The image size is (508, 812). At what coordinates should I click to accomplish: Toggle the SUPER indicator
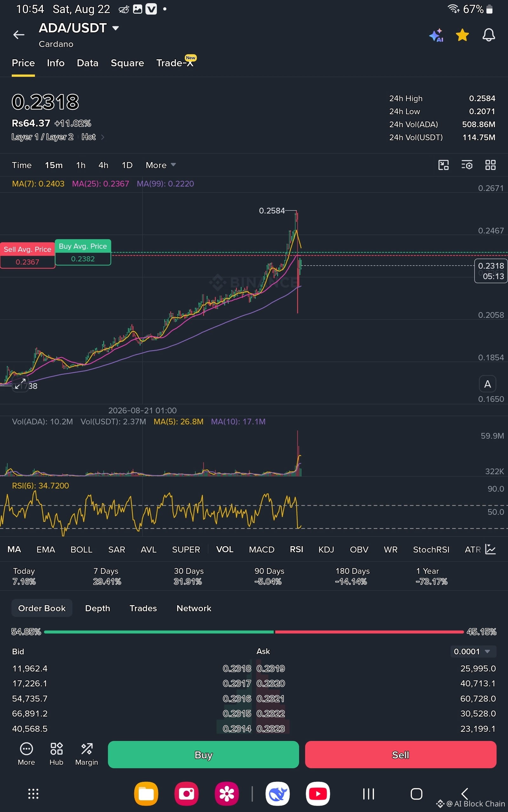tap(186, 549)
